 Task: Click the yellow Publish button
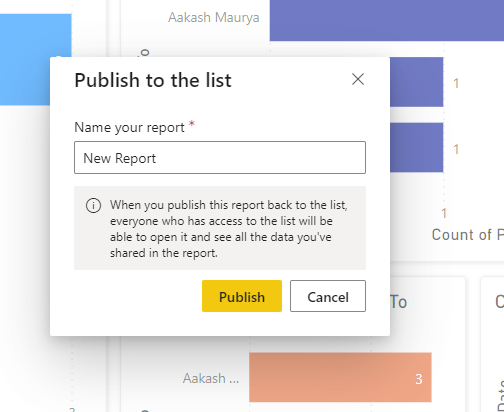(242, 296)
